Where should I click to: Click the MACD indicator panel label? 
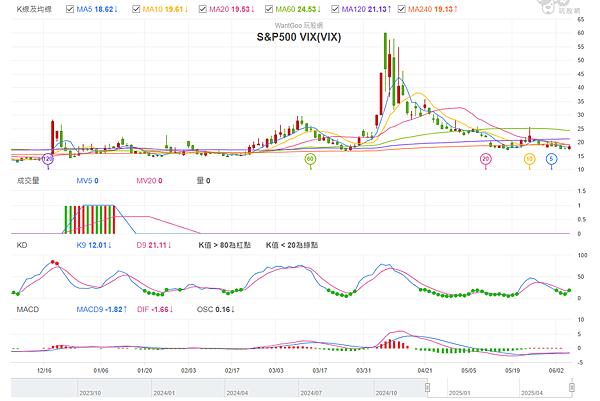pos(28,309)
